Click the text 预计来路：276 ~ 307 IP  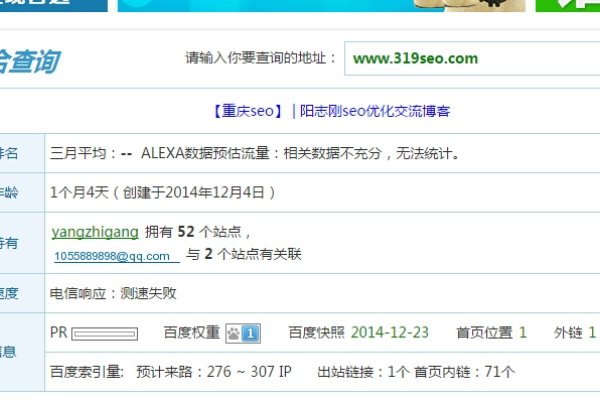click(214, 372)
